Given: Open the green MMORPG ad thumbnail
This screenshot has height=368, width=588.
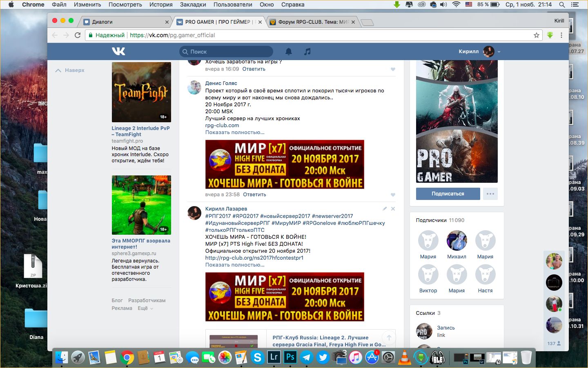Looking at the screenshot, I should [141, 205].
